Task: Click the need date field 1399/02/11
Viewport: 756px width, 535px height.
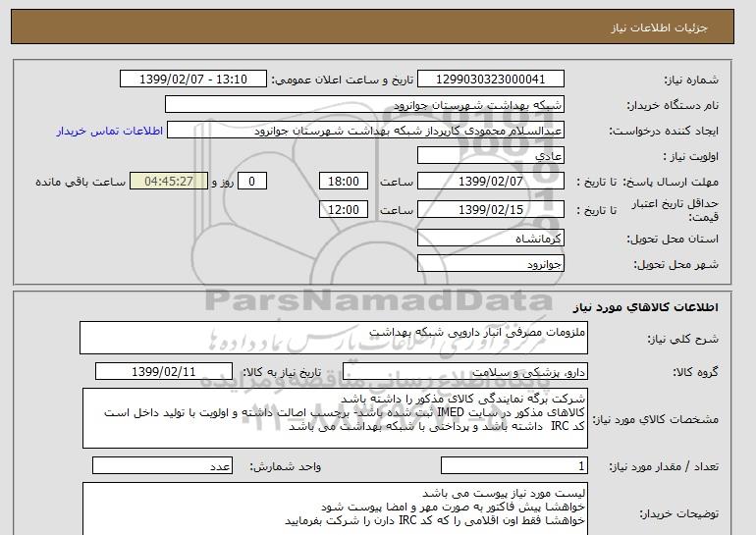Action: tap(164, 372)
